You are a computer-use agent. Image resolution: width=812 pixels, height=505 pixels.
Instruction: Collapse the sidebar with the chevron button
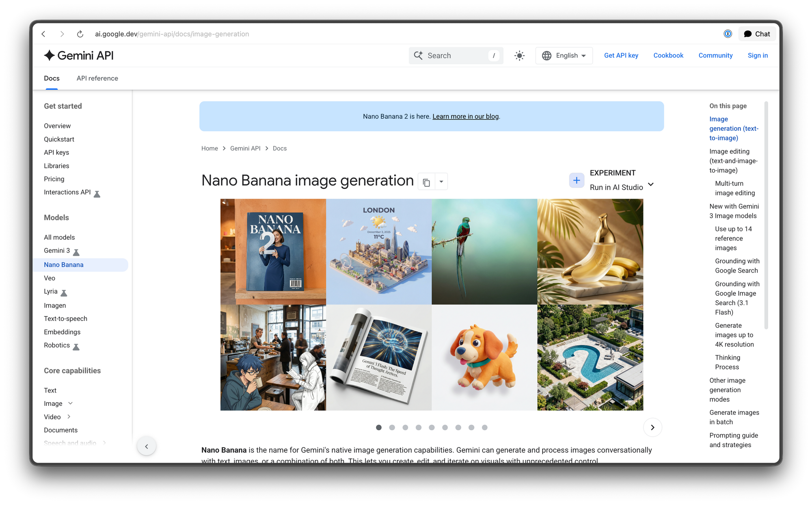point(147,446)
